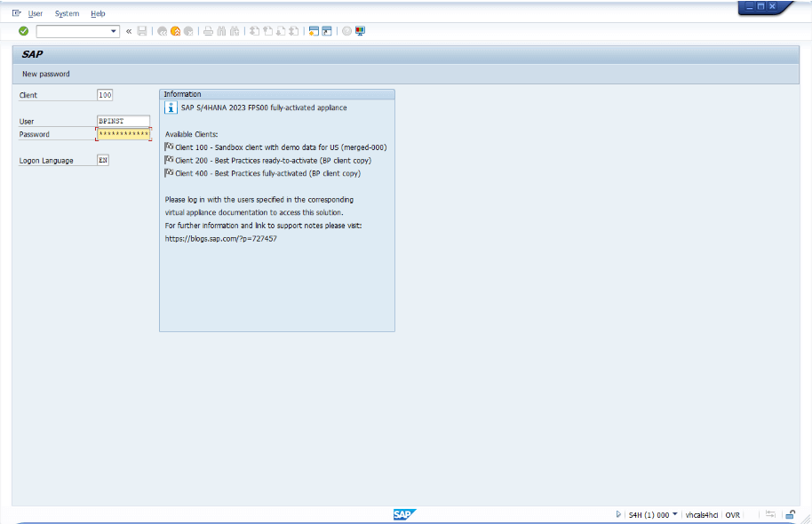Expand the command field dropdown arrow
The image size is (812, 524).
click(114, 31)
